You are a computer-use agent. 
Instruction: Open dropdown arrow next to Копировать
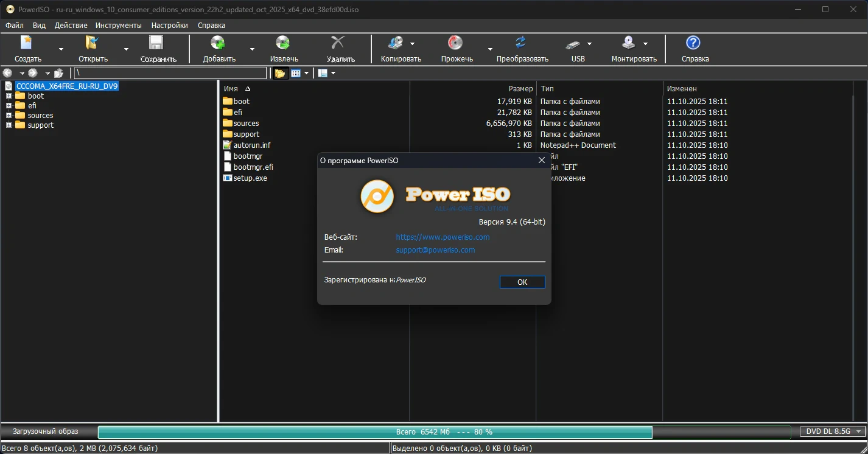[412, 44]
